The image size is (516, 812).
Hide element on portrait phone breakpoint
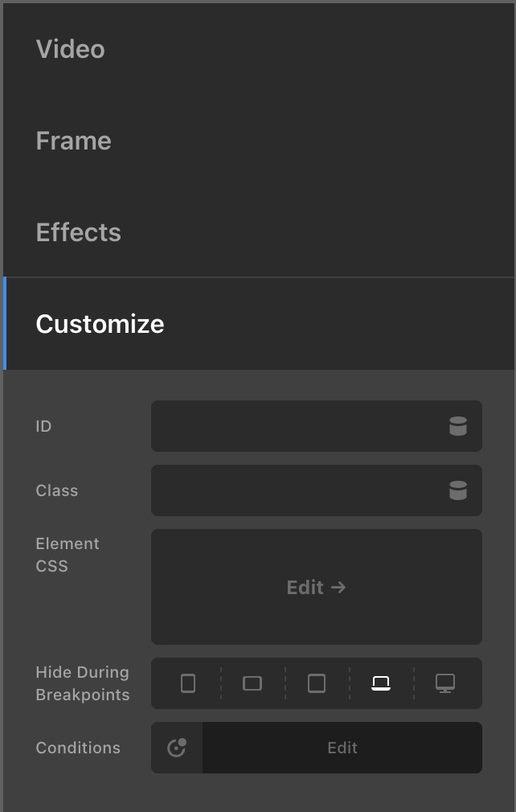[188, 683]
